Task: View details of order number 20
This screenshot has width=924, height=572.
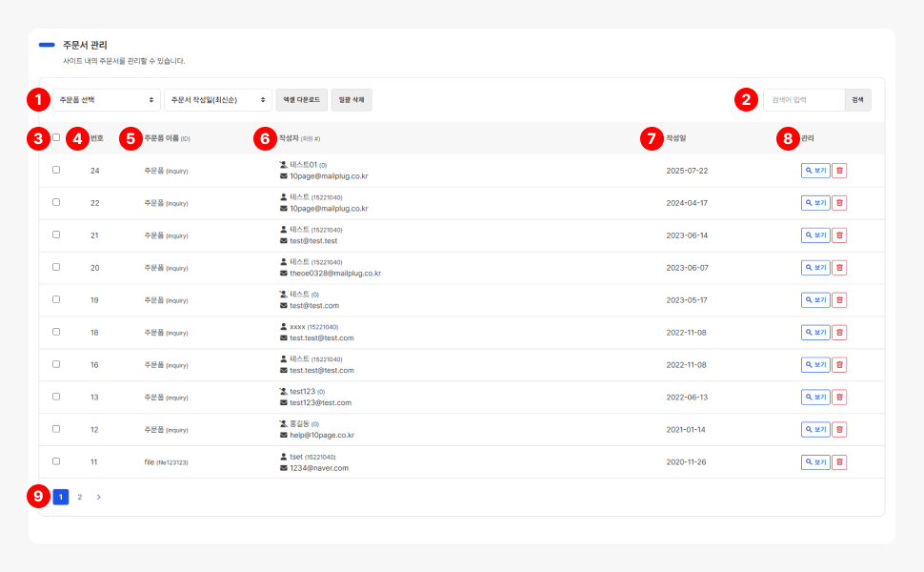Action: [815, 268]
